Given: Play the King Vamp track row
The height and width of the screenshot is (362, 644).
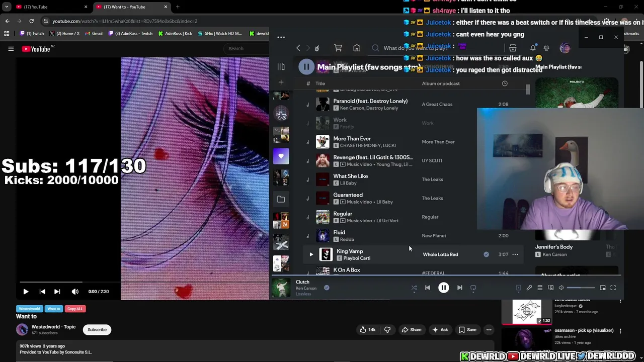Looking at the screenshot, I should pyautogui.click(x=311, y=254).
